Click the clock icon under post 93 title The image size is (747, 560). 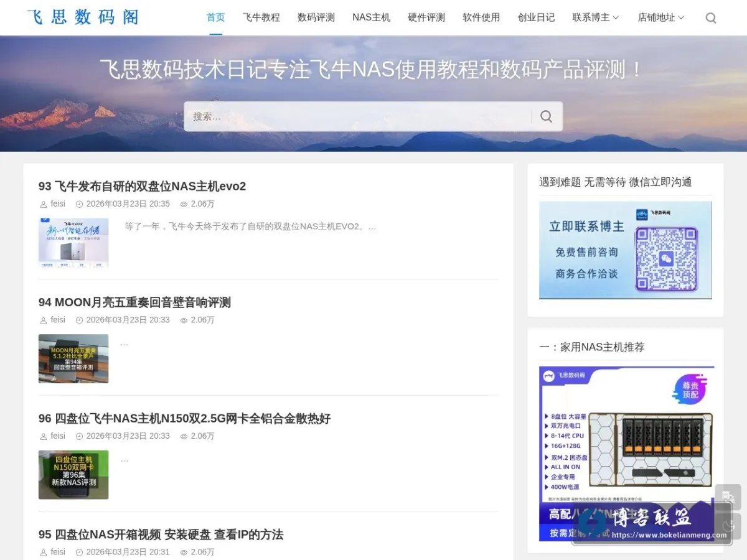click(x=79, y=204)
